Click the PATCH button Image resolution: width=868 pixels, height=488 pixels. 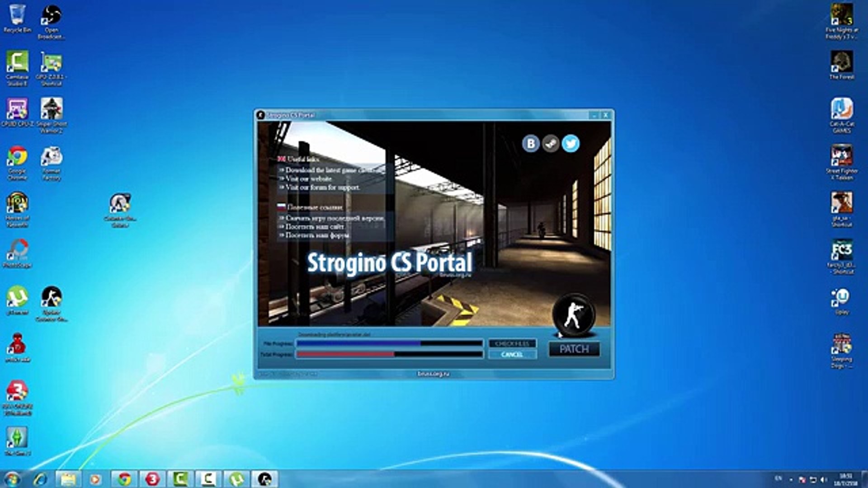click(x=573, y=348)
